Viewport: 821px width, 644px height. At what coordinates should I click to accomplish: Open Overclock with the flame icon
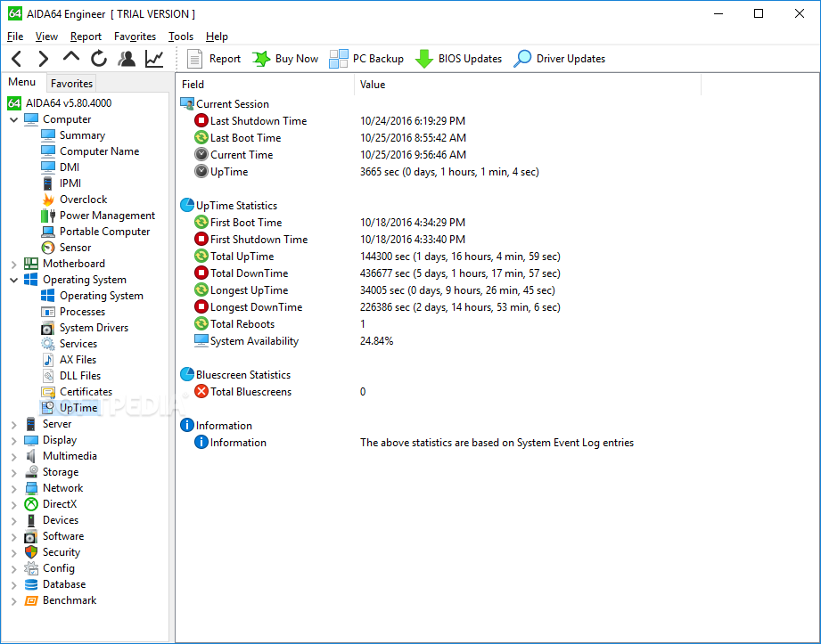[74, 200]
